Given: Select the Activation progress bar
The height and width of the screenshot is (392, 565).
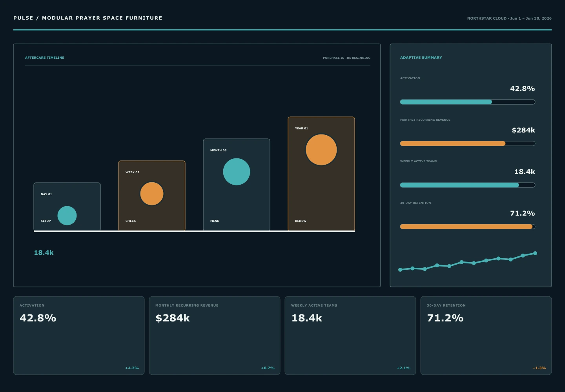Looking at the screenshot, I should (x=468, y=102).
